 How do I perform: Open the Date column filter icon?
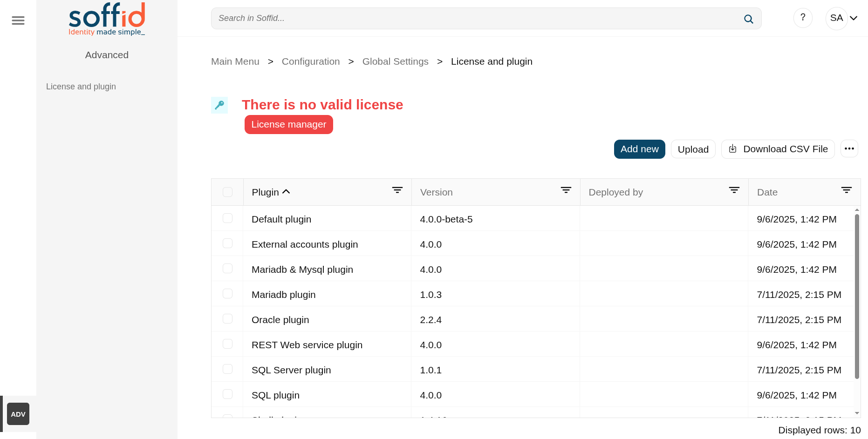846,190
